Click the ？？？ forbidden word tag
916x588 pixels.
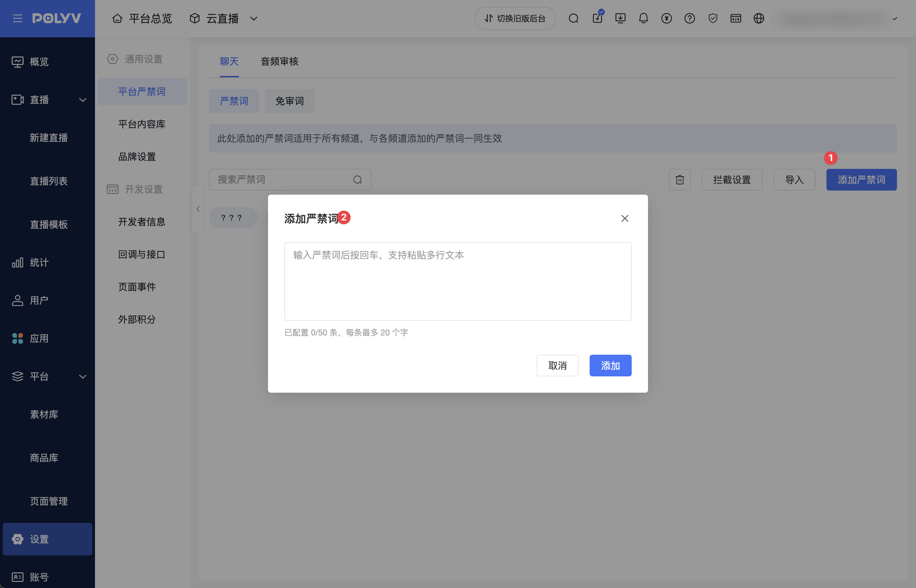point(233,218)
